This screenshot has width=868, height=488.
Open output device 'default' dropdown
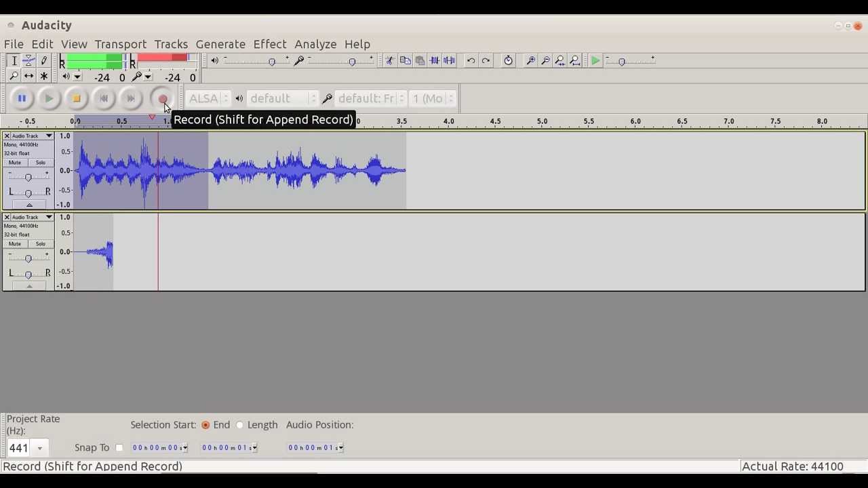(x=283, y=99)
